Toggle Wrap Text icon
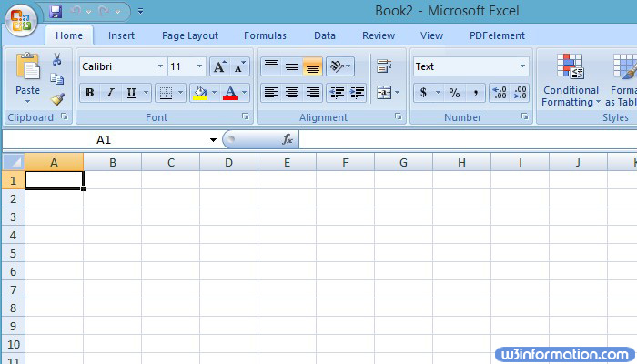 [x=384, y=66]
